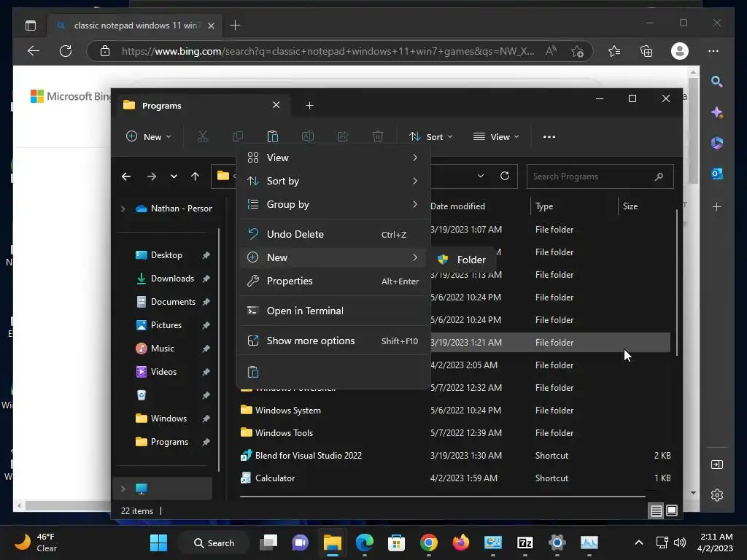Create a new Folder from submenu
The image size is (747, 560).
coord(463,260)
